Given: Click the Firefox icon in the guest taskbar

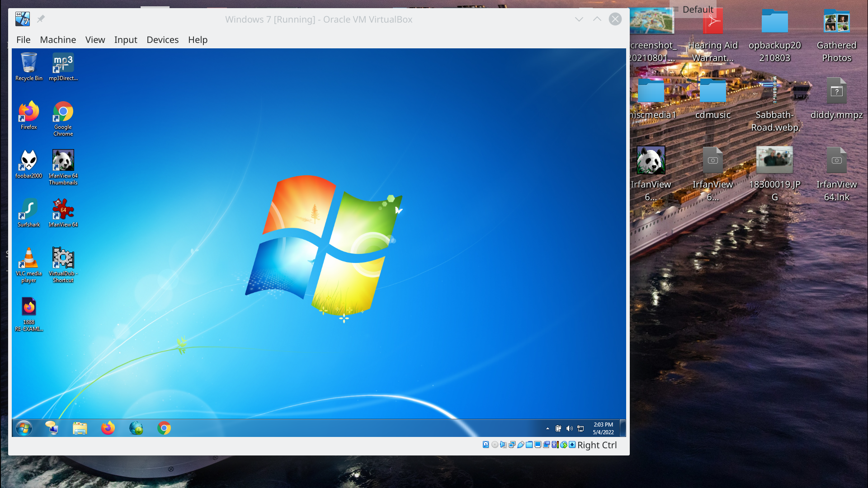Looking at the screenshot, I should tap(108, 428).
